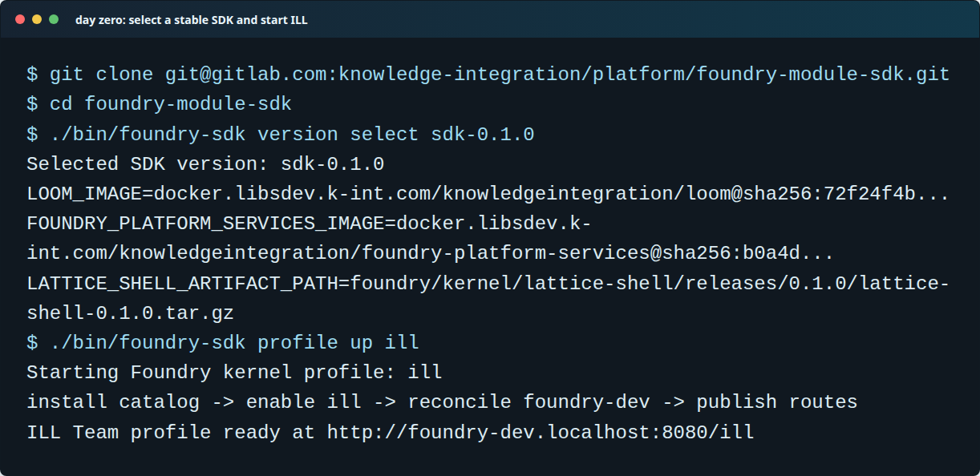
Task: Click the red close window dot
Action: pyautogui.click(x=19, y=19)
